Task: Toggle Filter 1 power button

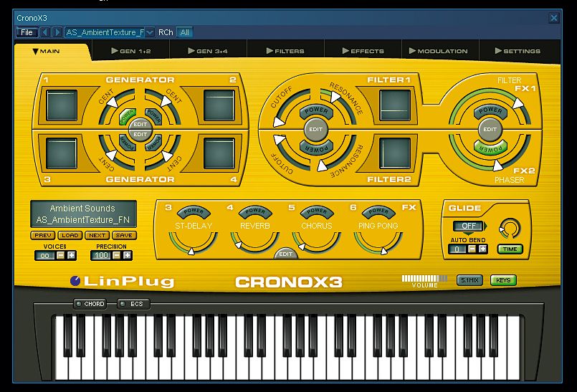Action: pyautogui.click(x=316, y=111)
